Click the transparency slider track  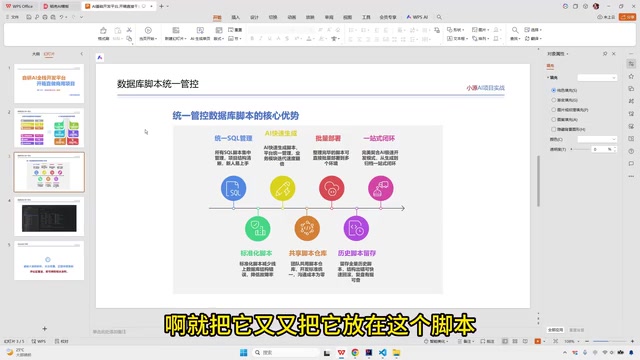[580, 149]
